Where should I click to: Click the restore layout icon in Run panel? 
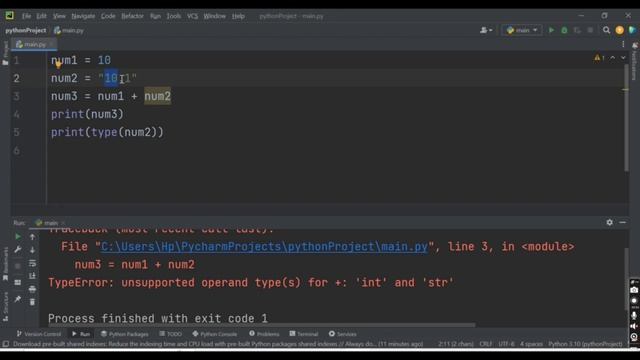[x=18, y=282]
